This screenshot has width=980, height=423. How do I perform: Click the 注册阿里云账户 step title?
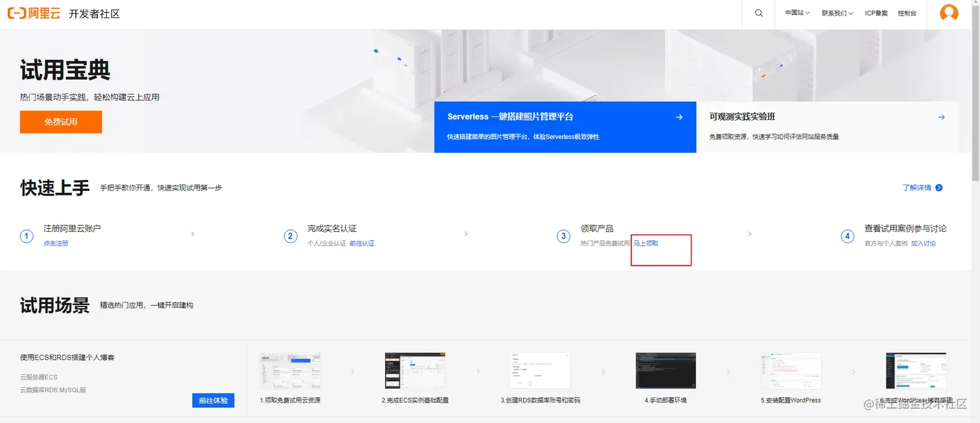(72, 229)
